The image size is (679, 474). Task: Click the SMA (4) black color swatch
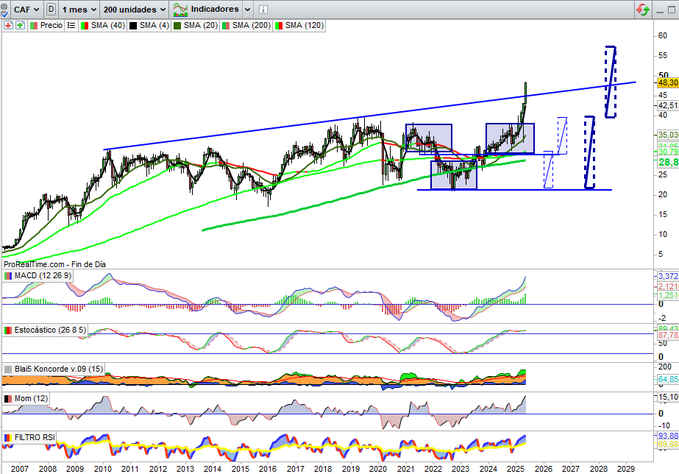click(133, 26)
